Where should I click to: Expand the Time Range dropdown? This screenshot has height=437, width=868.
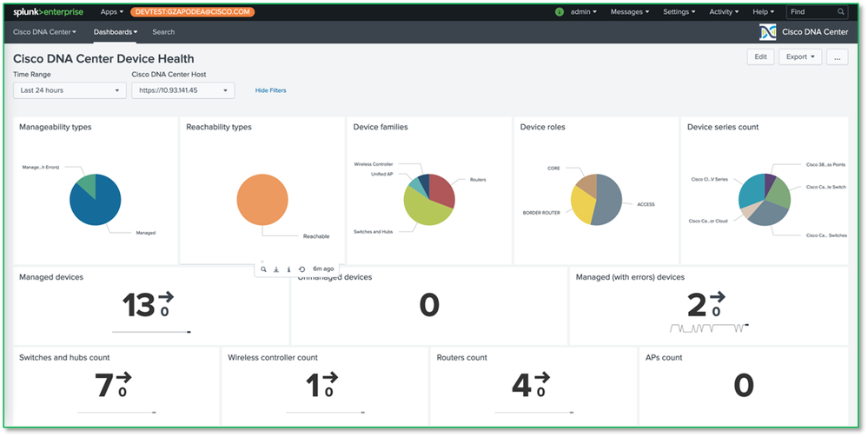[70, 90]
